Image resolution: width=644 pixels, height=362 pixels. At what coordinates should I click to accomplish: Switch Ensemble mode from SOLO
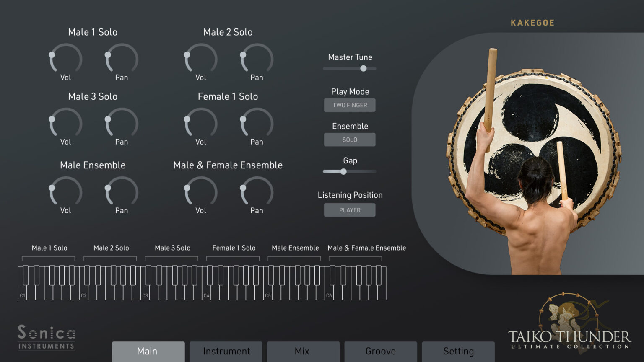tap(349, 140)
